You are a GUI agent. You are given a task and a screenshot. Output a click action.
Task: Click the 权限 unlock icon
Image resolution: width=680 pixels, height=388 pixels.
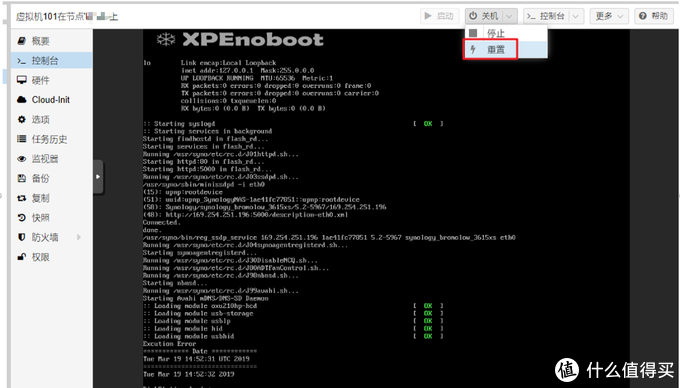pos(21,257)
